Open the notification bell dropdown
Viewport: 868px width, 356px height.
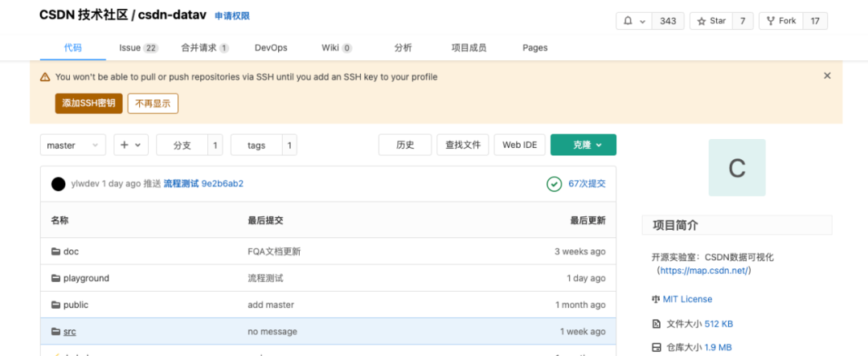click(x=634, y=21)
